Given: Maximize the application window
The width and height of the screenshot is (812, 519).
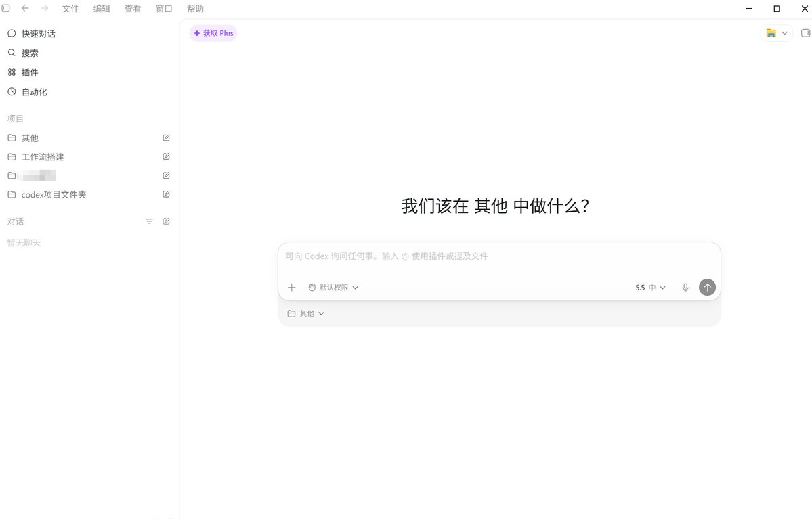Looking at the screenshot, I should click(777, 8).
